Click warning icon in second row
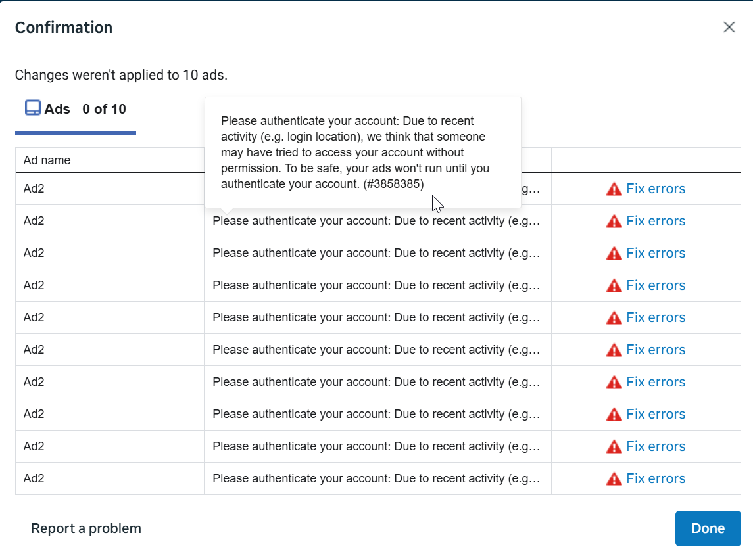Image resolution: width=753 pixels, height=560 pixels. (x=614, y=222)
